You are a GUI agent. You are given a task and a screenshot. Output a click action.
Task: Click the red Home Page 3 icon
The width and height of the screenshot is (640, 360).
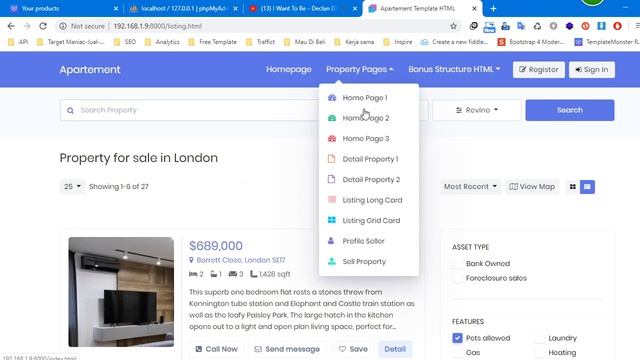point(332,138)
